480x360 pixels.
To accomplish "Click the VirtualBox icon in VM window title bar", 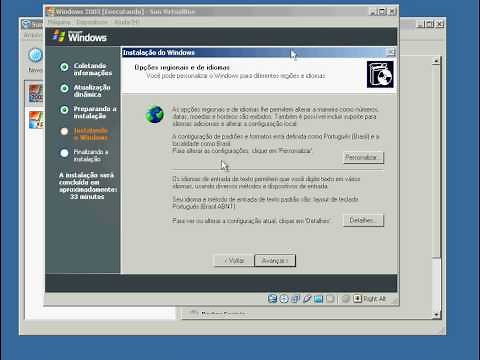I will (x=51, y=12).
